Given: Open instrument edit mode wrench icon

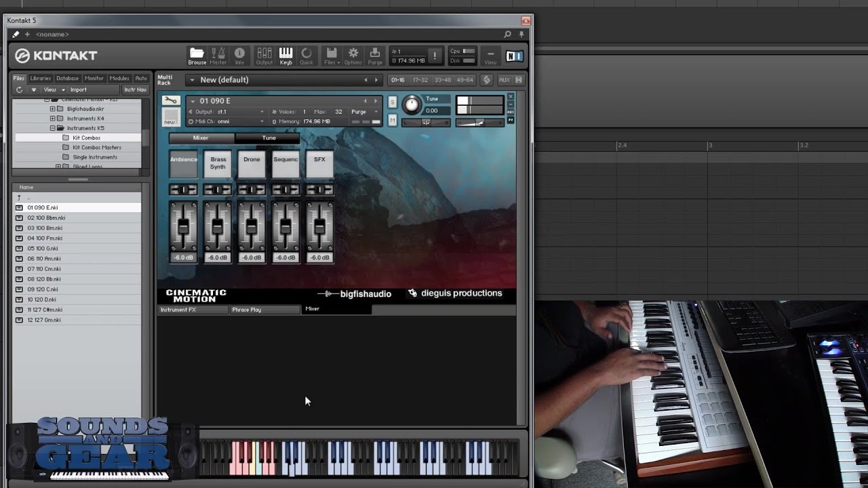Looking at the screenshot, I should [x=171, y=101].
